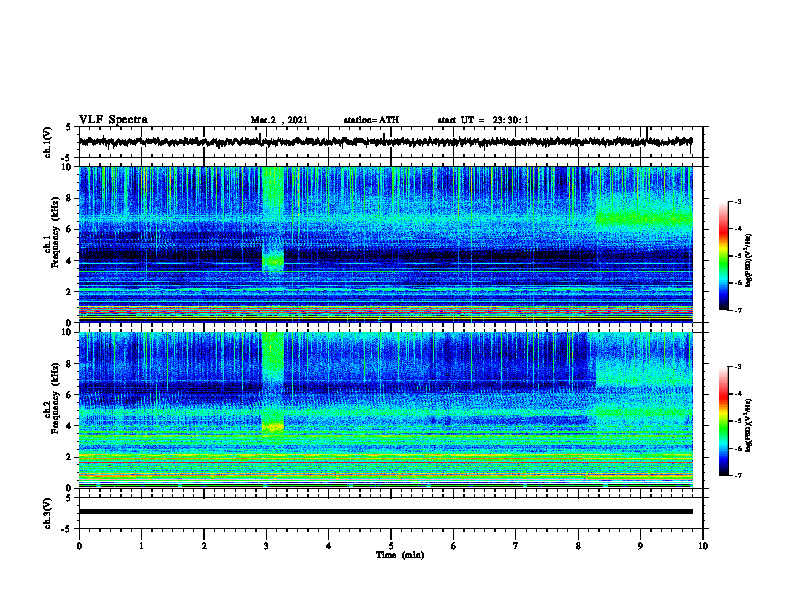
Task: Click the "VLF Spectra" plot title
Action: coord(113,120)
